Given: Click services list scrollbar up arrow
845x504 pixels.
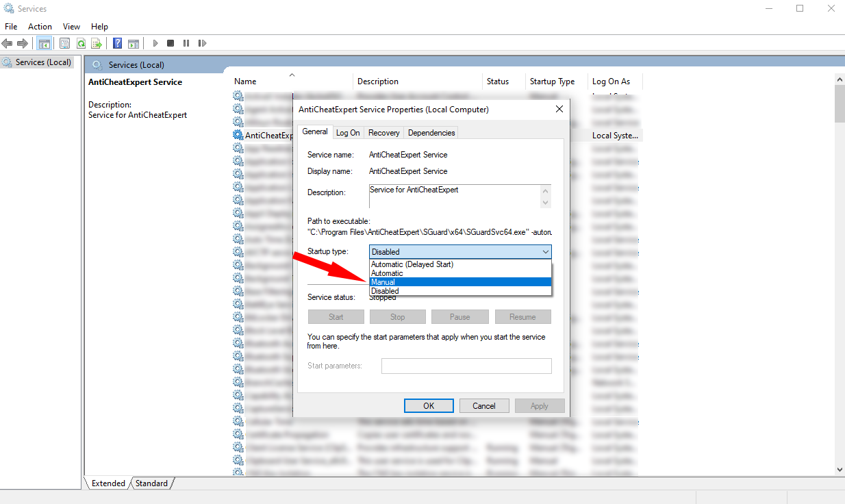Looking at the screenshot, I should (840, 79).
